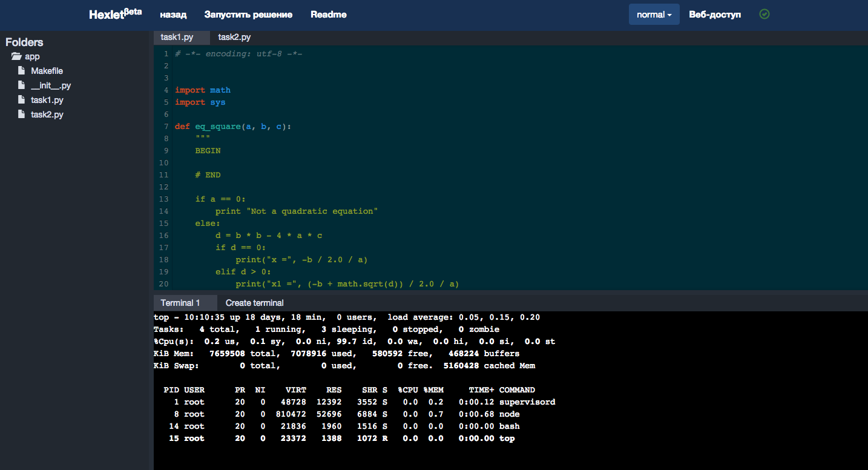The width and height of the screenshot is (868, 470).
Task: Open the normal mode dropdown
Action: coord(654,15)
